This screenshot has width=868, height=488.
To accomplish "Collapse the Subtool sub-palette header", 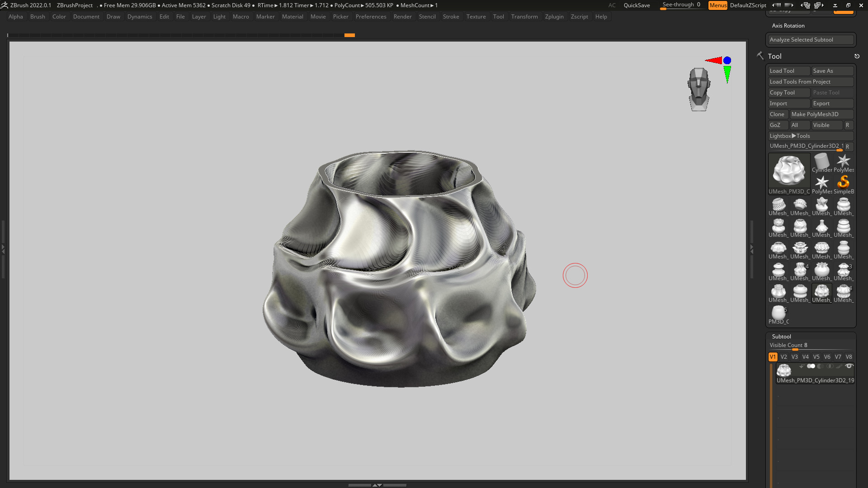I will [x=781, y=336].
